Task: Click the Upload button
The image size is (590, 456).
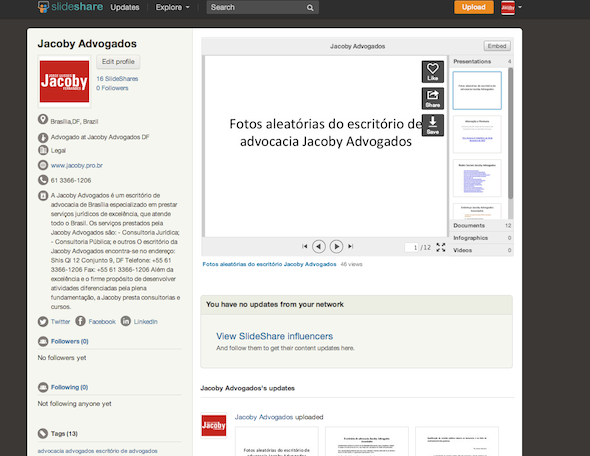Action: click(474, 7)
